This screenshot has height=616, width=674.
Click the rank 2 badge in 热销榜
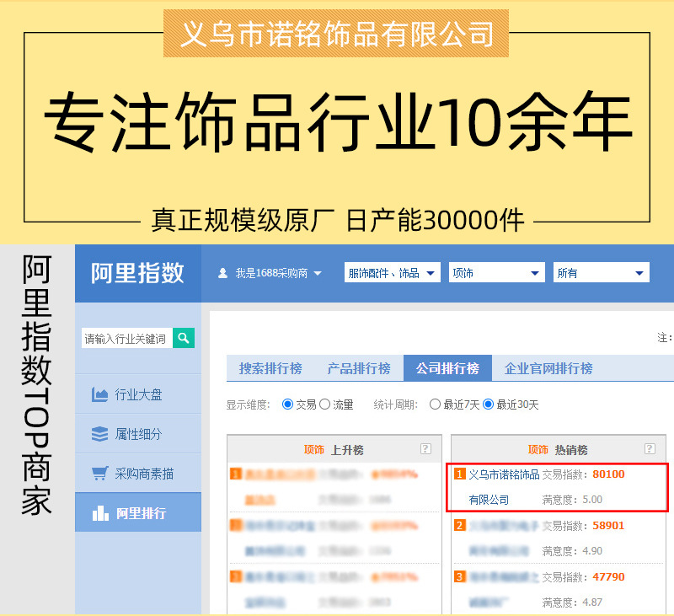[459, 525]
